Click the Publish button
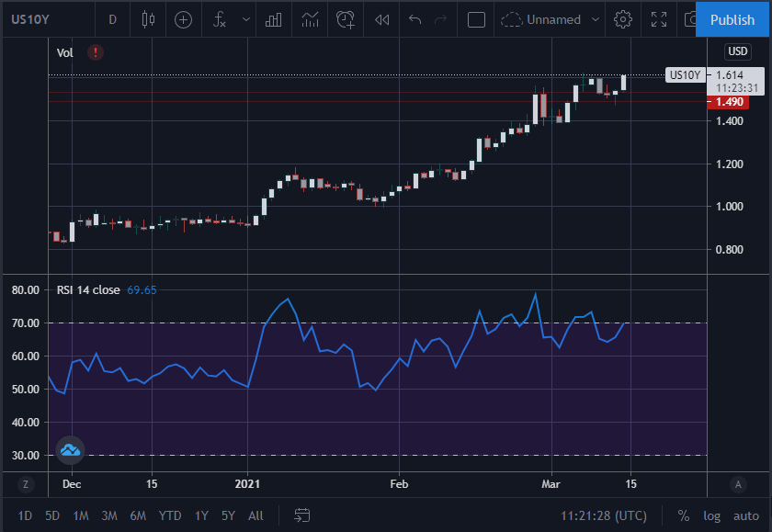The height and width of the screenshot is (532, 772). pos(732,19)
